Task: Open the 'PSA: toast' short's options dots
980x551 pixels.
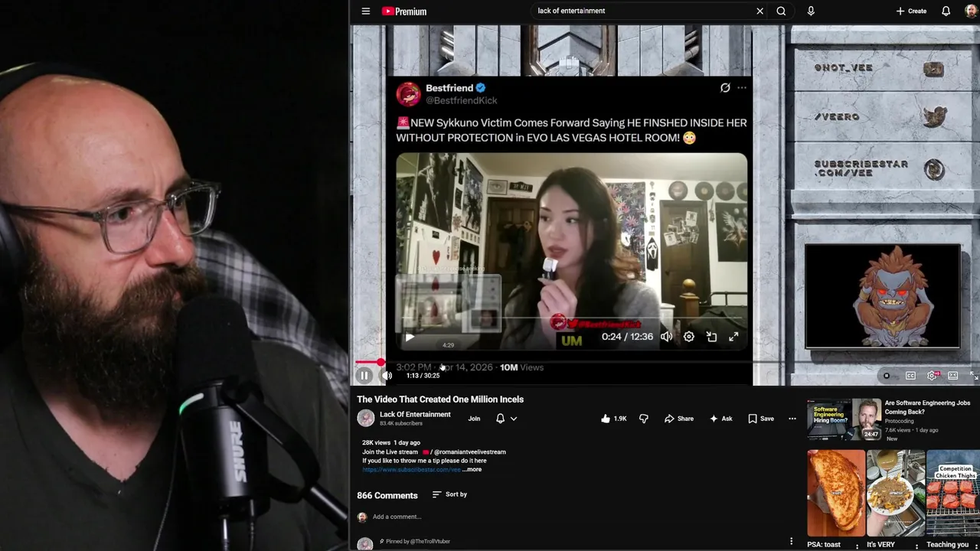Action: [857, 545]
